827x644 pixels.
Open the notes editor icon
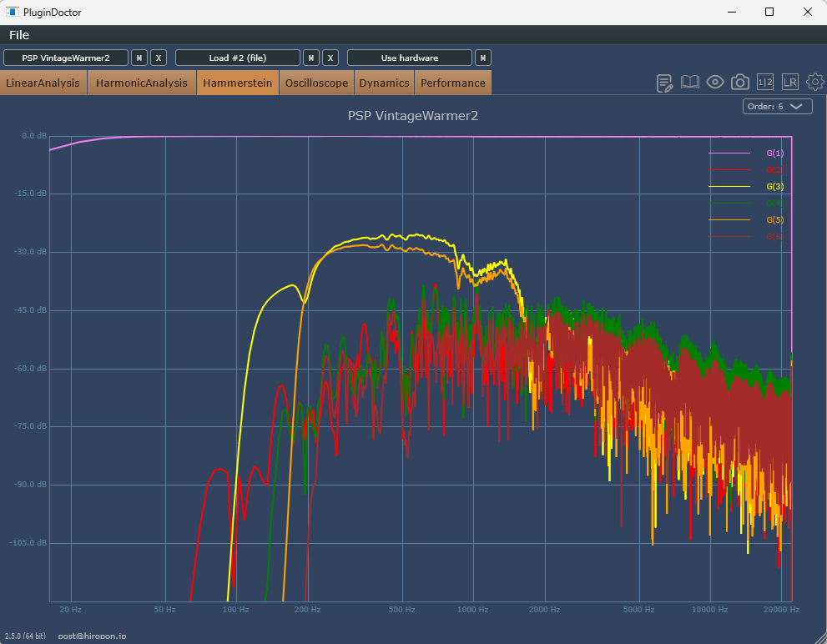point(665,83)
